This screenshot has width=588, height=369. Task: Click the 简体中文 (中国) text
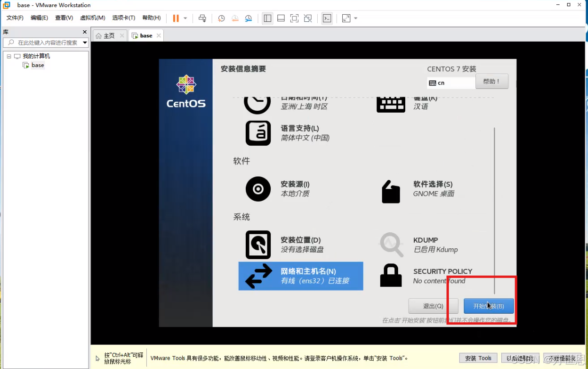pyautogui.click(x=305, y=138)
